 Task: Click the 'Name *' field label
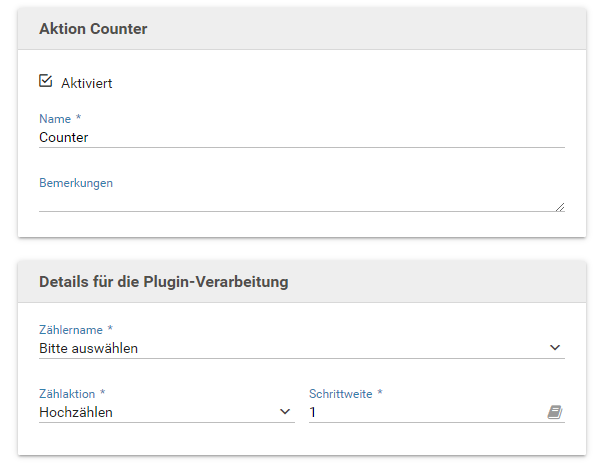coord(59,118)
